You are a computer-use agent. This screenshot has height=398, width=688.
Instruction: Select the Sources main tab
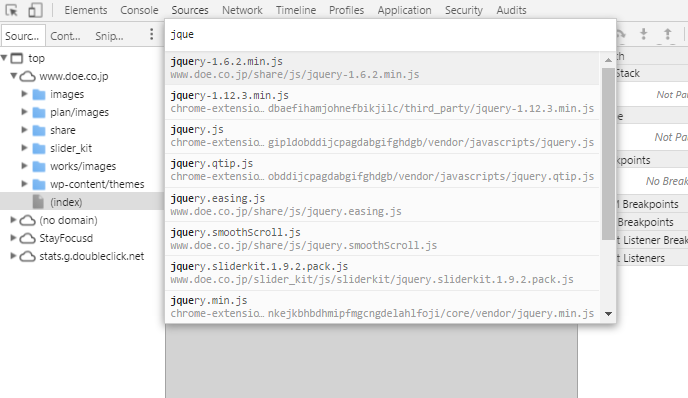click(190, 10)
